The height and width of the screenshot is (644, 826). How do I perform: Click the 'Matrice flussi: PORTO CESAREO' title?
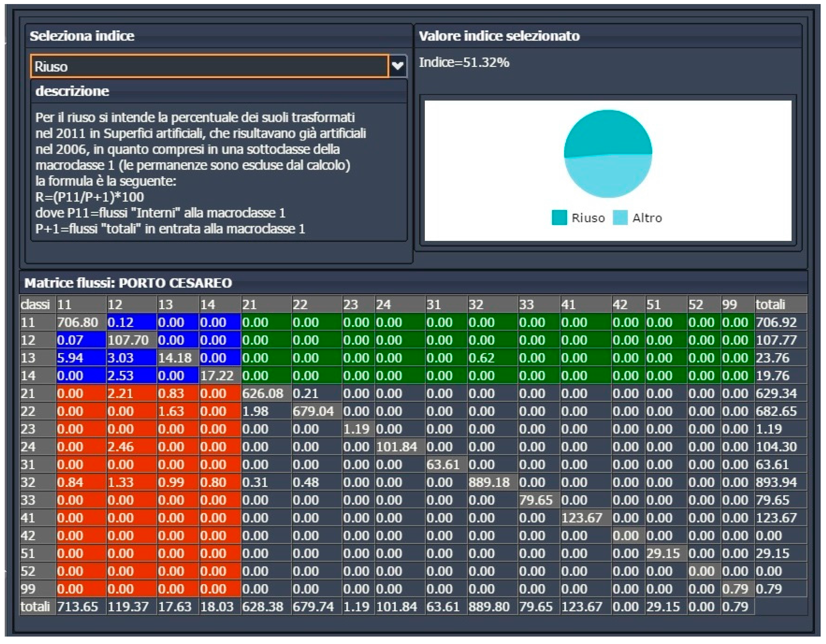(128, 283)
